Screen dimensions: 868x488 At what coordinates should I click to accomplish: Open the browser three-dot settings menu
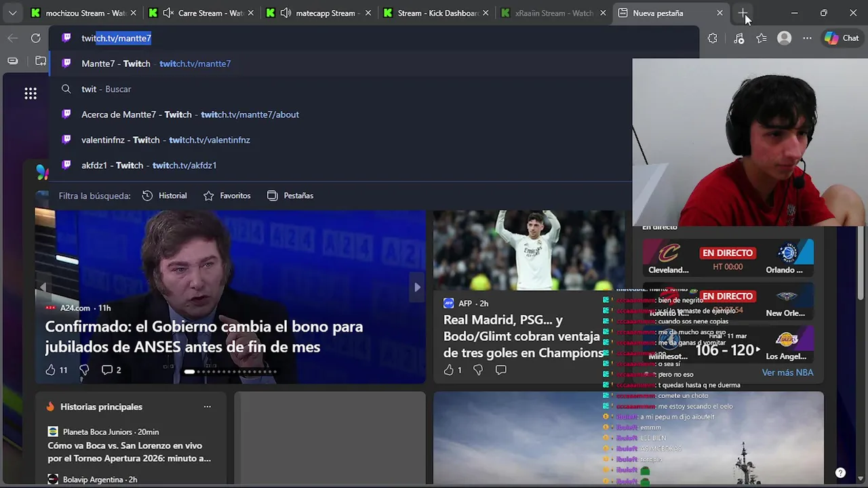click(x=807, y=38)
